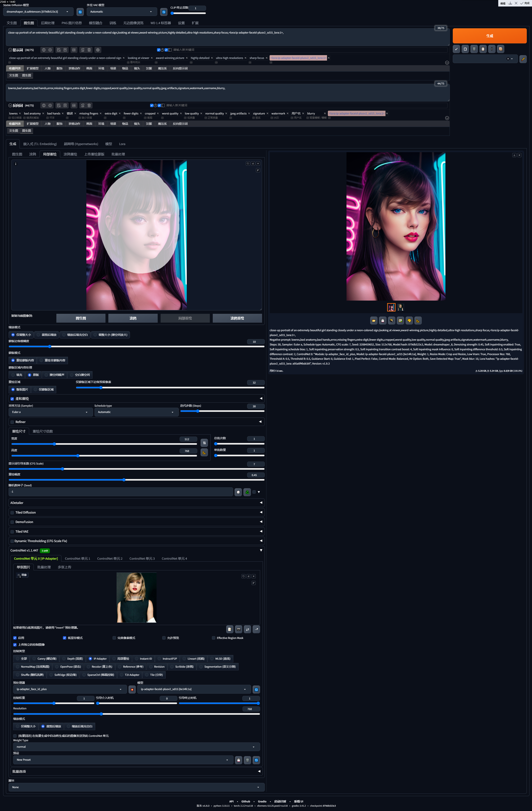This screenshot has height=811, width=532.
Task: Adjust the 重绘幅度 denoising slider
Action: click(124, 480)
